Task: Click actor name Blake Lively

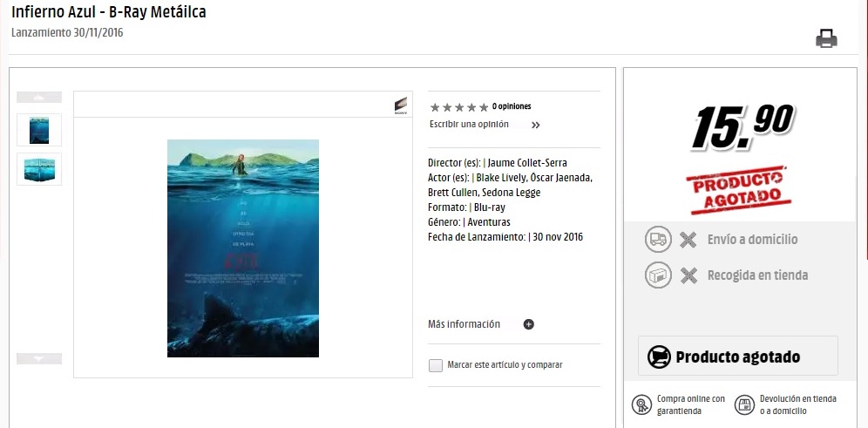Action: tap(501, 178)
